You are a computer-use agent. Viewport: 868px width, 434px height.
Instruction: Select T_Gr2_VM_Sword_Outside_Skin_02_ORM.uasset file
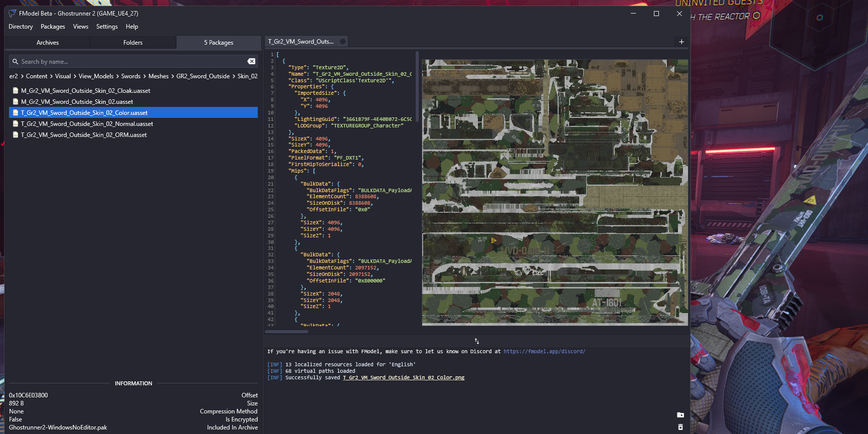(x=133, y=135)
